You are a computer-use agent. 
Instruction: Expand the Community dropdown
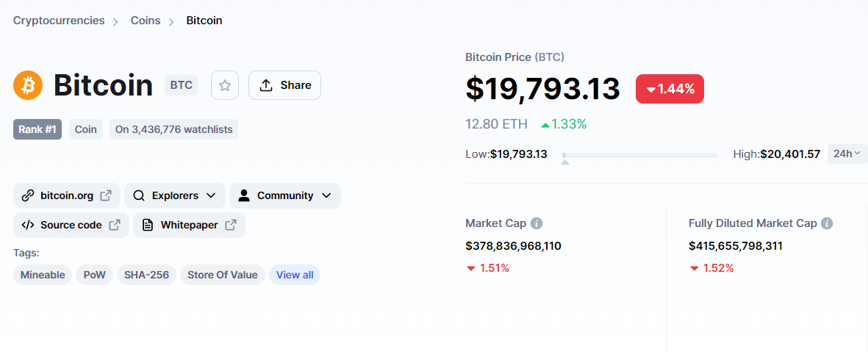point(285,195)
